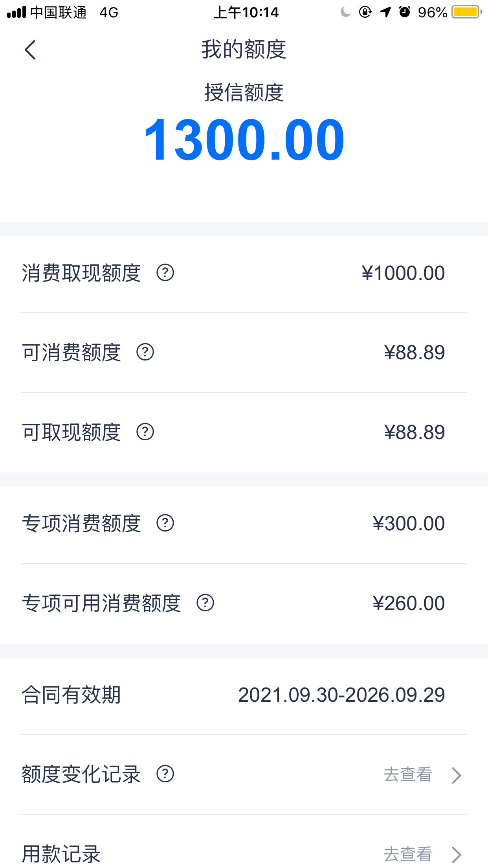Tap 去查看 link for 额度变化记录
Image resolution: width=488 pixels, height=868 pixels.
coord(408,774)
